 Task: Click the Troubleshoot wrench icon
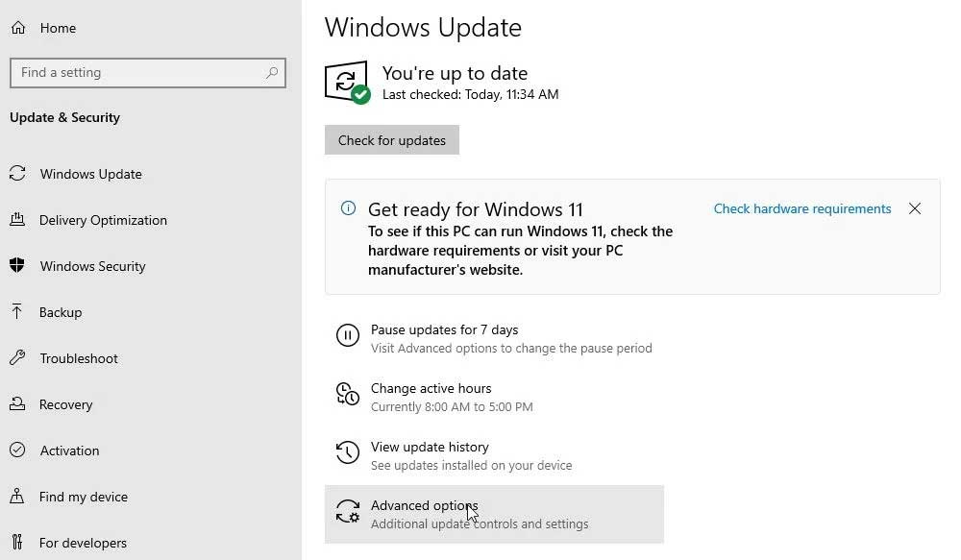[x=19, y=358]
